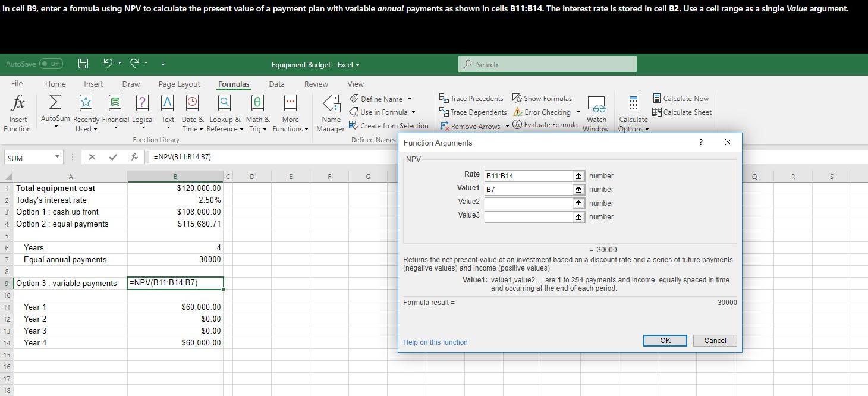Screen dimensions: 868x396
Task: Expand the Name Box dropdown arrow
Action: [x=57, y=157]
